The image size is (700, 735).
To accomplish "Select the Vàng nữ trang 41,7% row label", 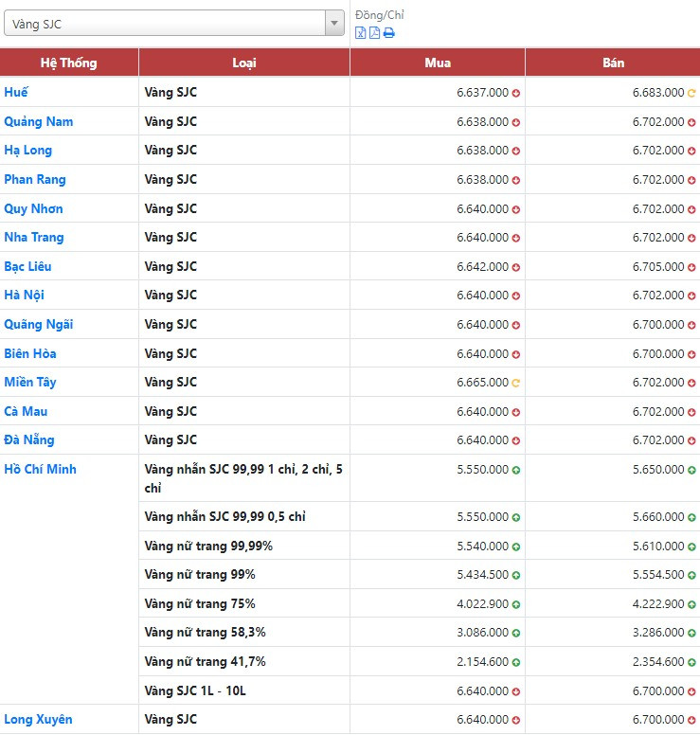I will pyautogui.click(x=205, y=661).
